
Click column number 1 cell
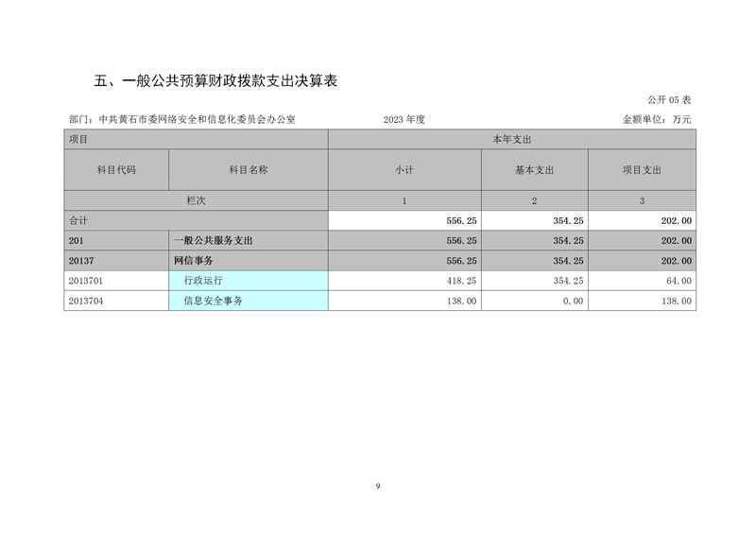click(404, 200)
